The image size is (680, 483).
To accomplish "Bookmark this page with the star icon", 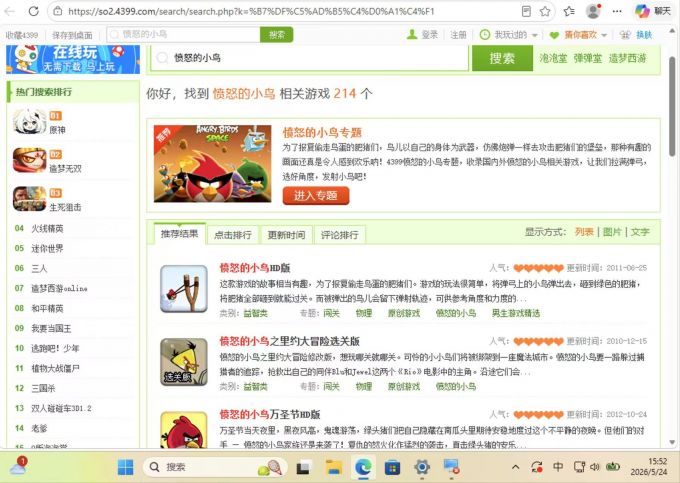I will pyautogui.click(x=545, y=11).
